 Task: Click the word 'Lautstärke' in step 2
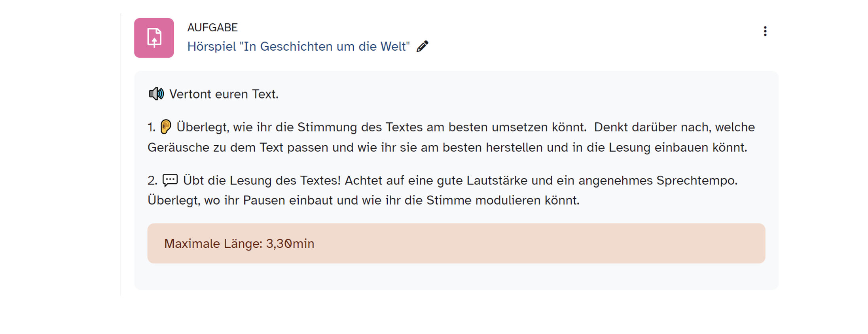click(x=497, y=180)
